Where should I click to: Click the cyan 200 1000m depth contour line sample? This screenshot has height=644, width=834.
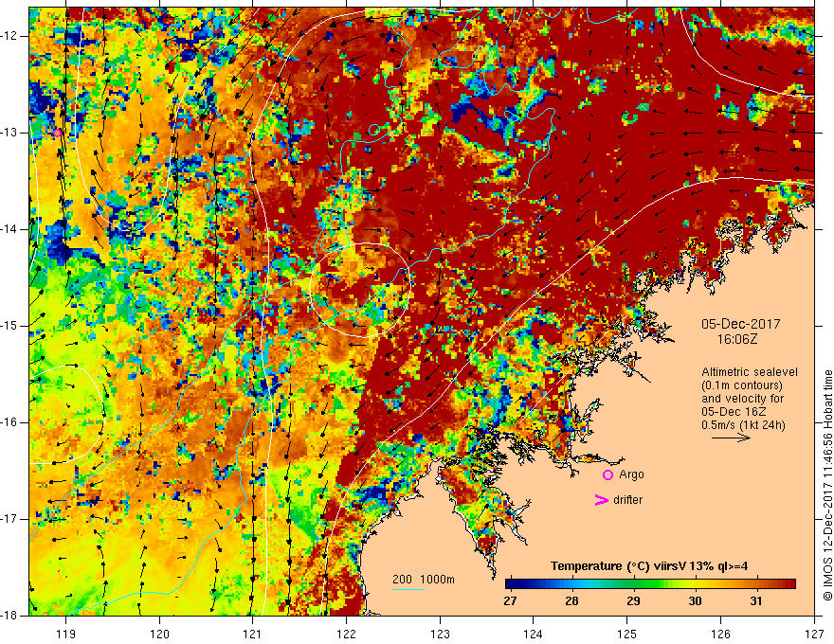[x=408, y=590]
